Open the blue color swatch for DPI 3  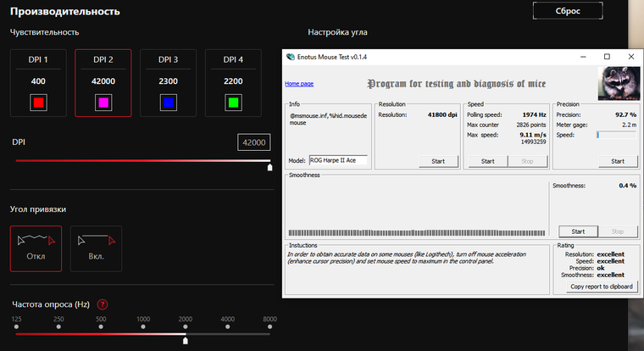click(x=168, y=103)
